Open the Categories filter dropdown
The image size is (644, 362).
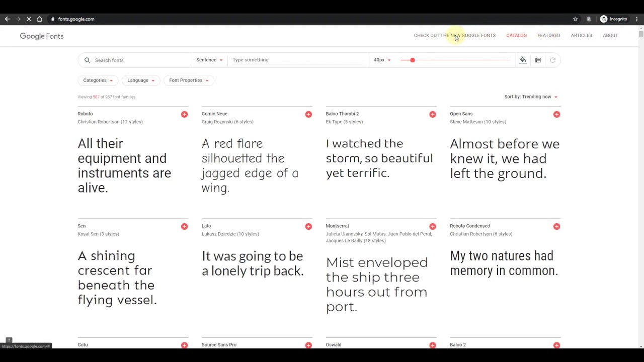[x=98, y=80]
